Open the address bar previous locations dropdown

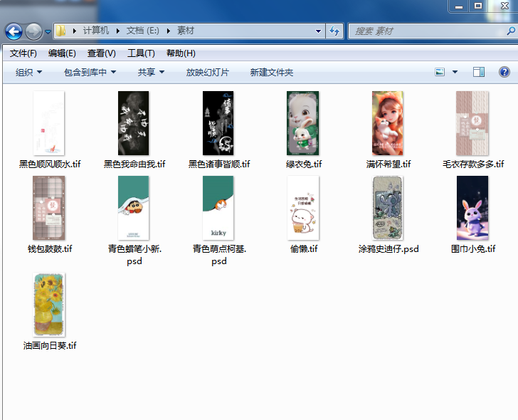click(x=318, y=31)
